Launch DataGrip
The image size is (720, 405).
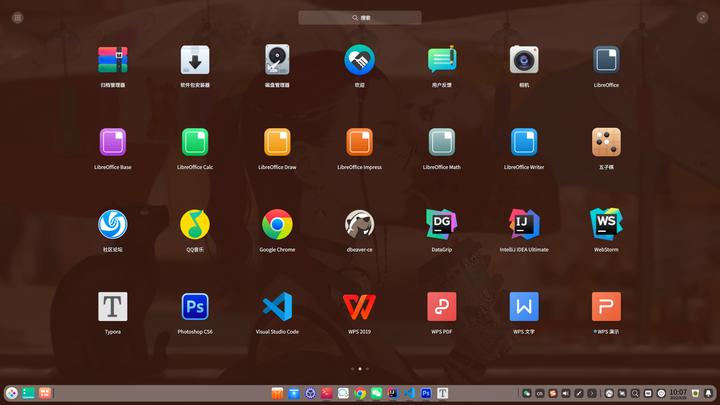tap(441, 225)
